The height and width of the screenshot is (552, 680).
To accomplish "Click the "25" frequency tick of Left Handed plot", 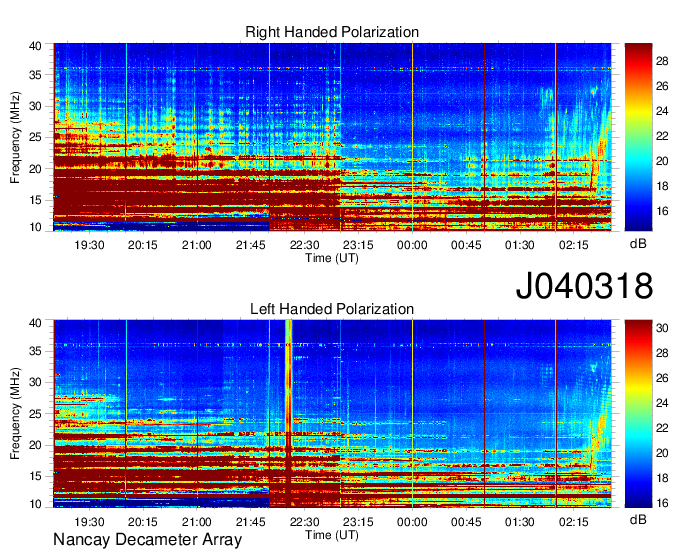I will pos(35,414).
